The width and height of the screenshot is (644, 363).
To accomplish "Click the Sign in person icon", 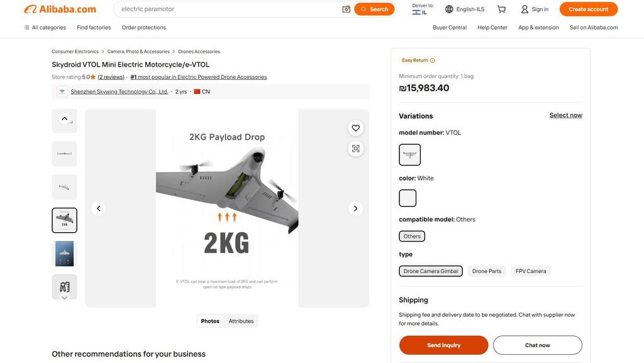I will (525, 9).
